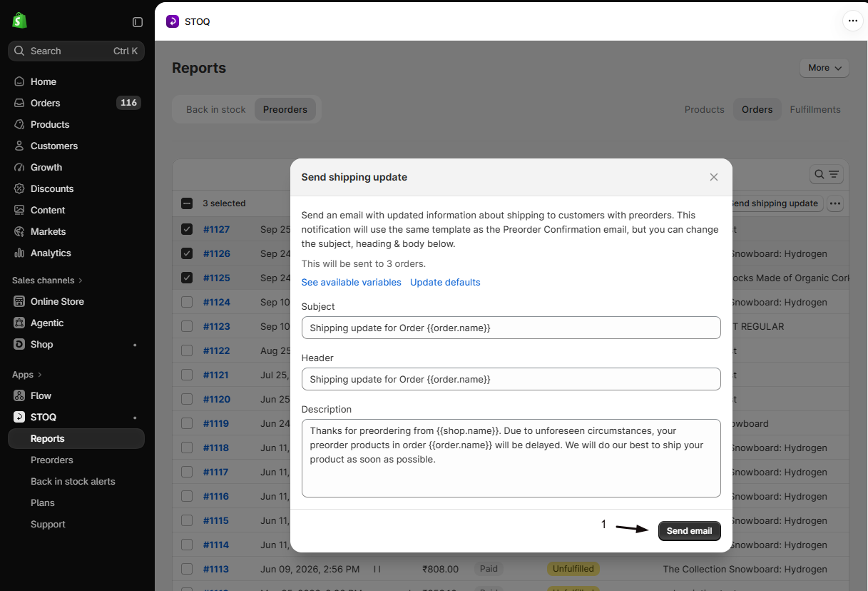Switch to the Fulfillments view tab

point(815,109)
